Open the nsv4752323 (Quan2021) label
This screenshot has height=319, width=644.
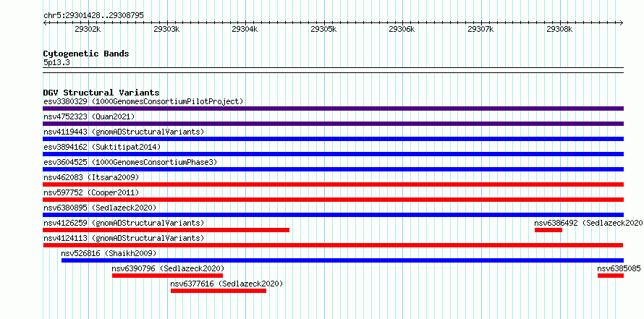click(89, 116)
